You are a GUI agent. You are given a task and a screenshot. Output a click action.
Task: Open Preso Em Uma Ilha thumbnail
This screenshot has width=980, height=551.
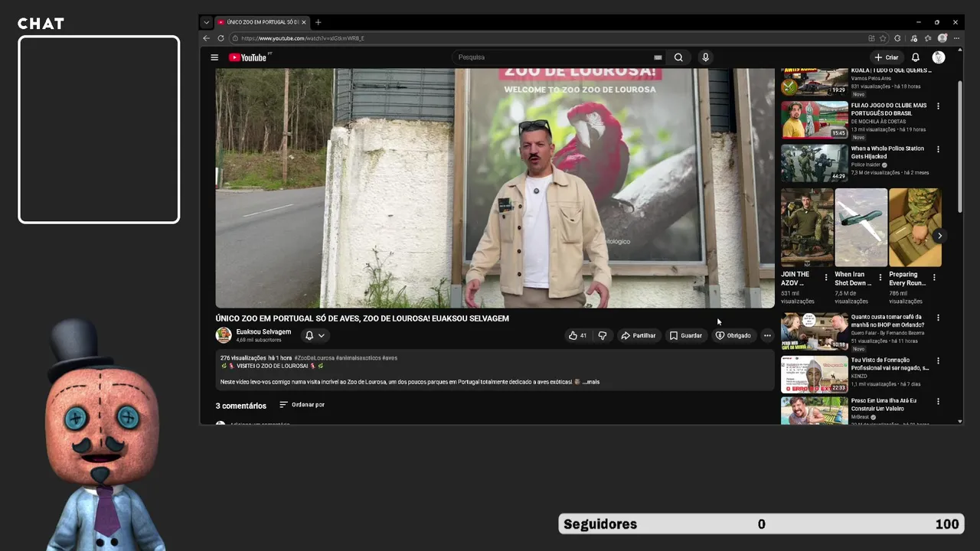pos(815,410)
